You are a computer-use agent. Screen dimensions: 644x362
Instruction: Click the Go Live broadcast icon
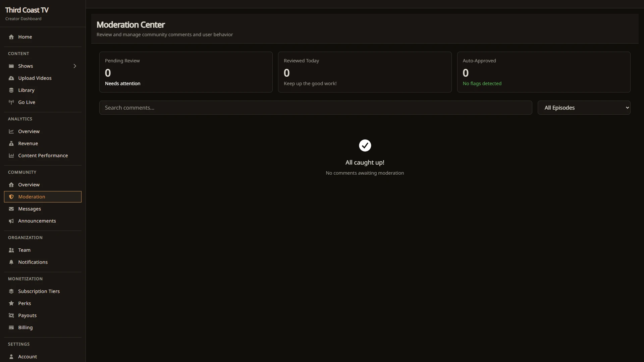[11, 102]
